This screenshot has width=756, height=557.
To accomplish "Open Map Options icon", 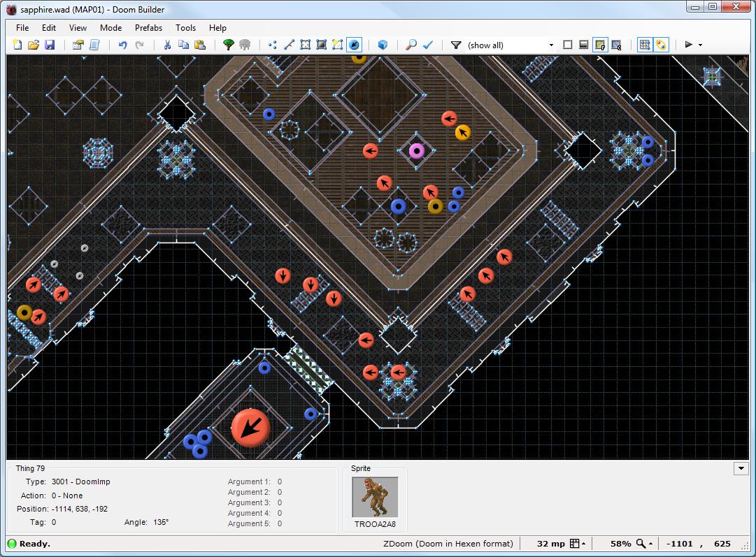I will (x=78, y=45).
